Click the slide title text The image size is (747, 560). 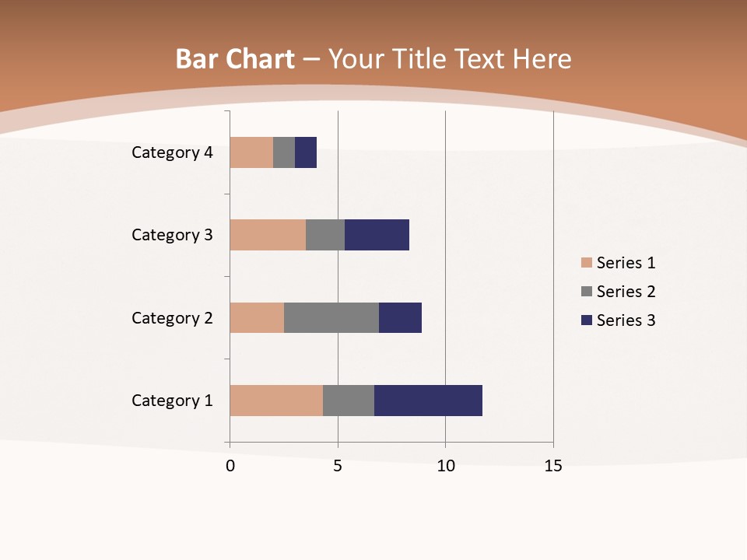(373, 59)
